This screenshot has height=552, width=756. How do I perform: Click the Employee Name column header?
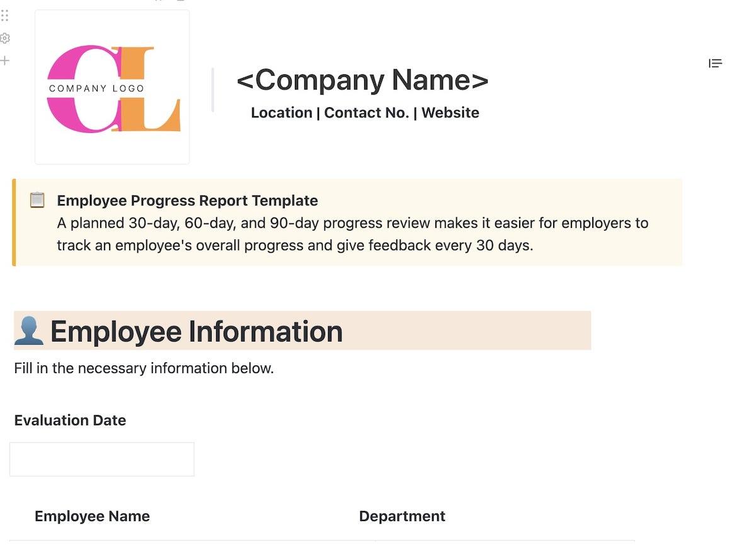pos(92,516)
